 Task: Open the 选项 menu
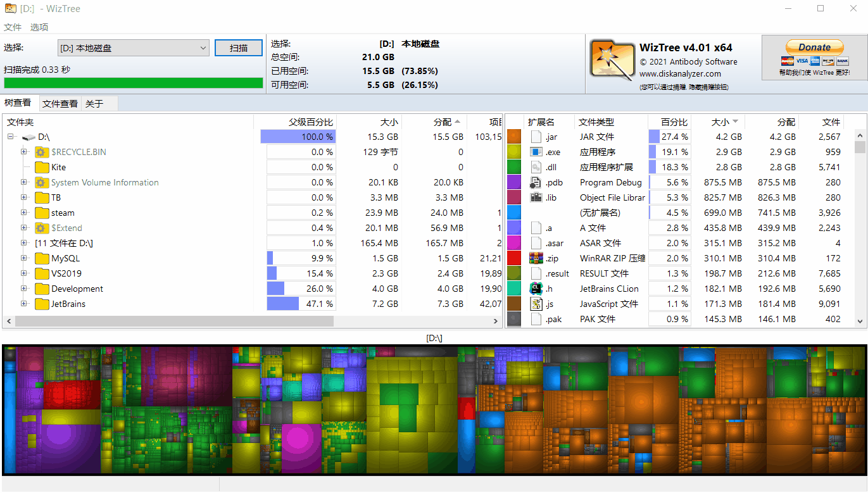(x=39, y=27)
